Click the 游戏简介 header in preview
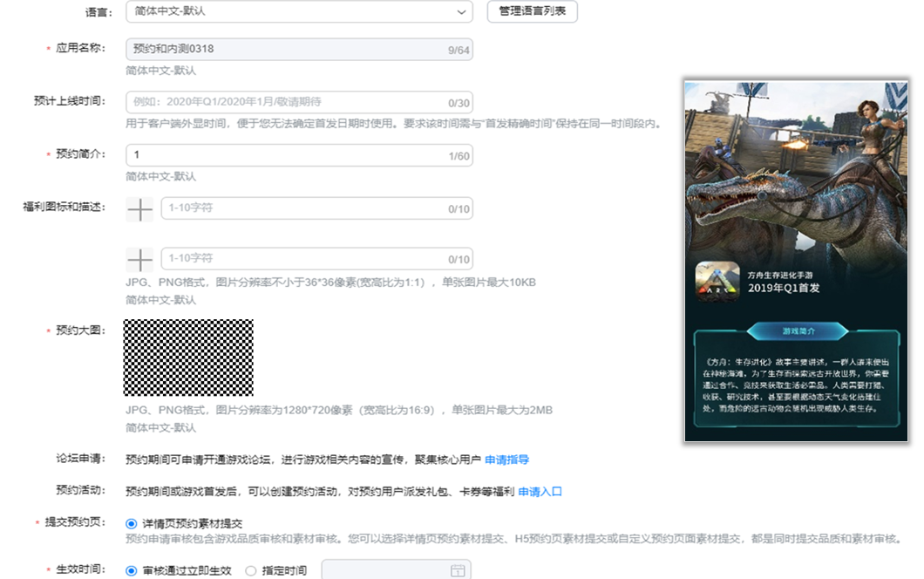This screenshot has height=579, width=924. pyautogui.click(x=798, y=331)
